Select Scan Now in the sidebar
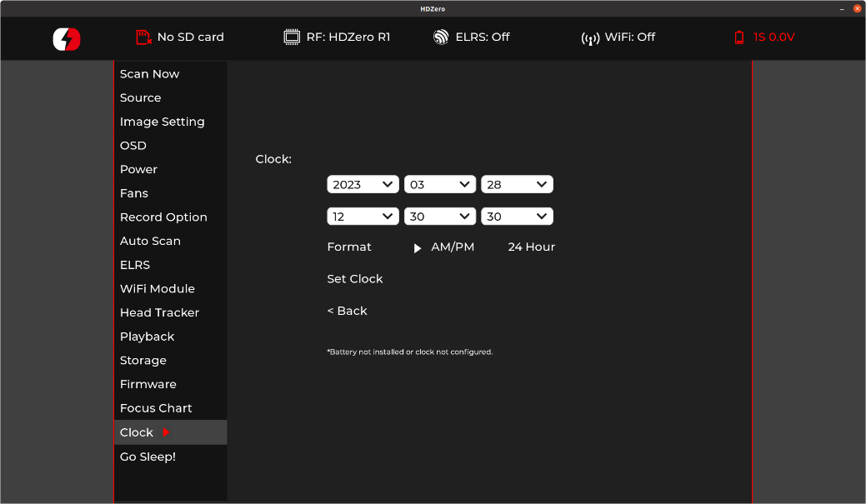Image resolution: width=866 pixels, height=504 pixels. point(149,74)
